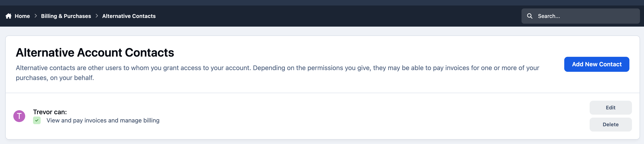The image size is (644, 144).
Task: Click the "Trevor can:" label
Action: [x=50, y=112]
